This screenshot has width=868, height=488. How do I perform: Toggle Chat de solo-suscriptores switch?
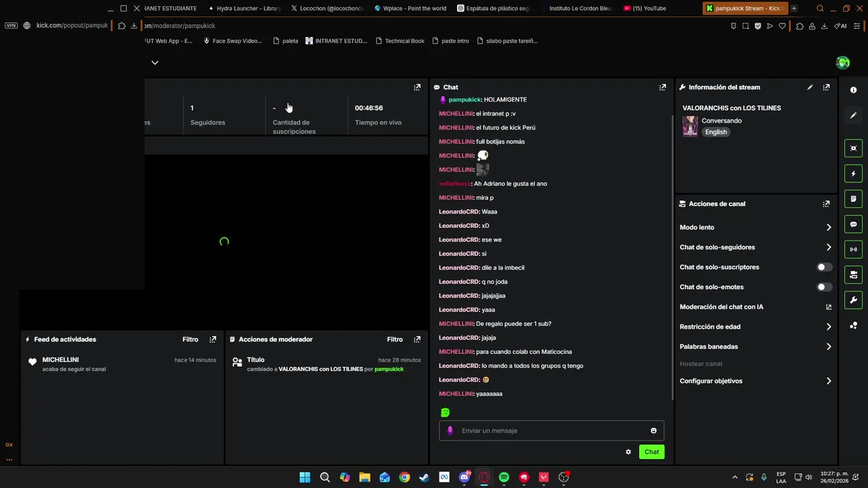pos(824,267)
